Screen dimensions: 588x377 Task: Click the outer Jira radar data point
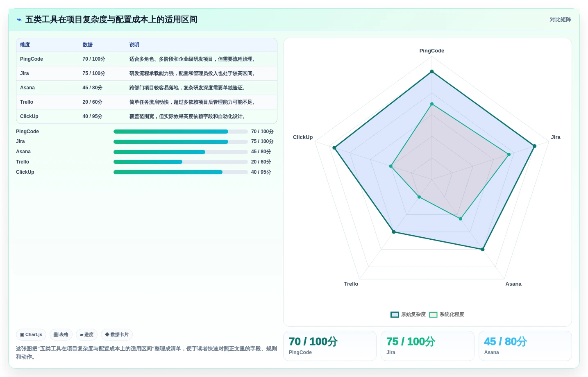(x=534, y=146)
